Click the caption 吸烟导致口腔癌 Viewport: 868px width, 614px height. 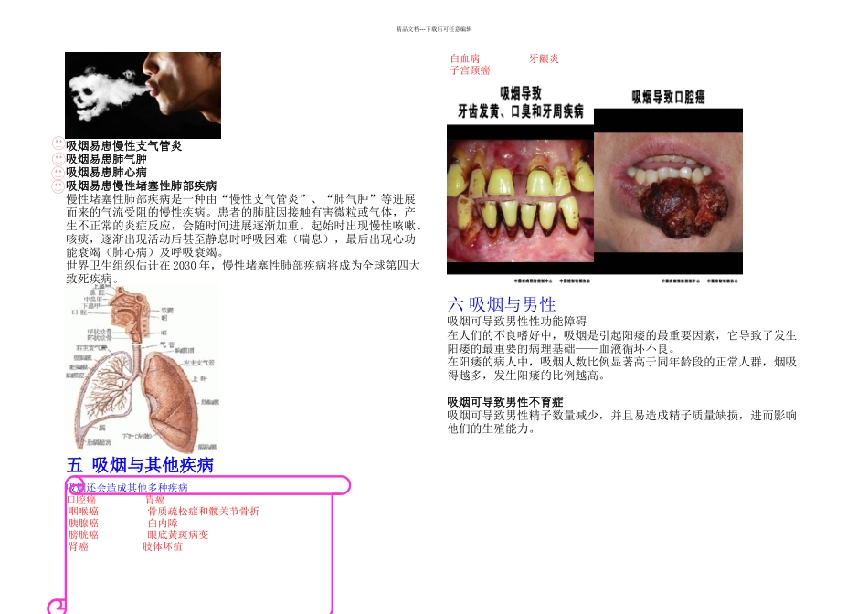(668, 98)
